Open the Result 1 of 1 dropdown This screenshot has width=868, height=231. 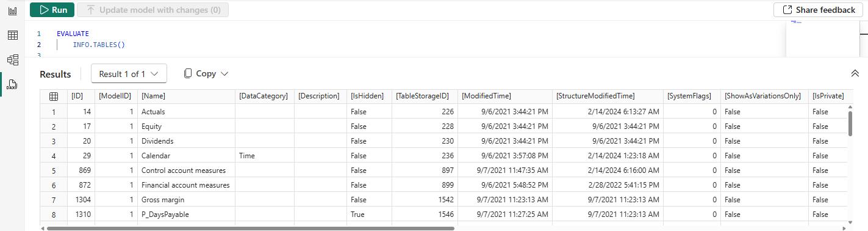129,74
